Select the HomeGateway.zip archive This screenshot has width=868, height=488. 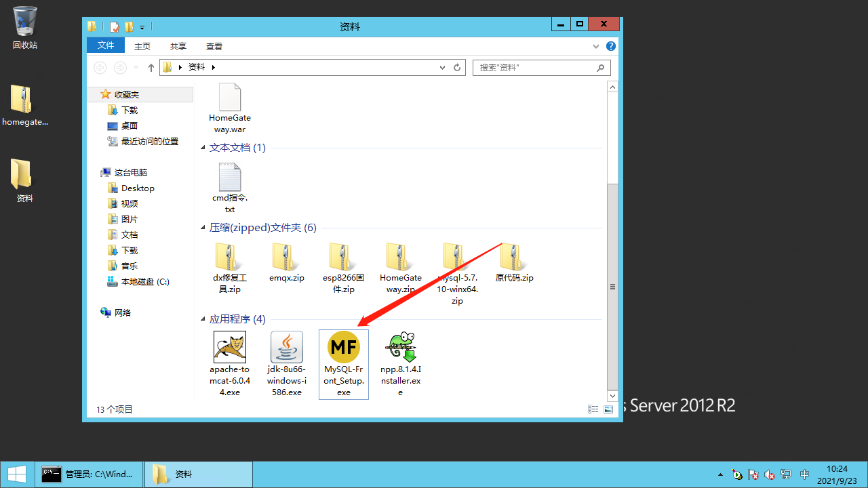pos(401,268)
